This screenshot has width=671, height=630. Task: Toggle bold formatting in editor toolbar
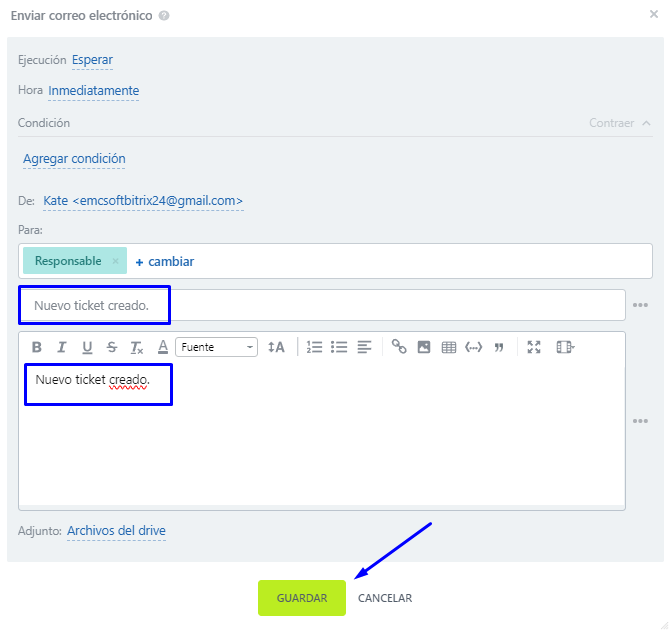pos(37,347)
